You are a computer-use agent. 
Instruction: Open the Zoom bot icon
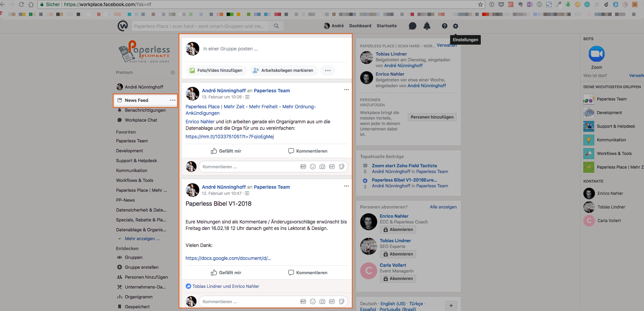[x=596, y=54]
